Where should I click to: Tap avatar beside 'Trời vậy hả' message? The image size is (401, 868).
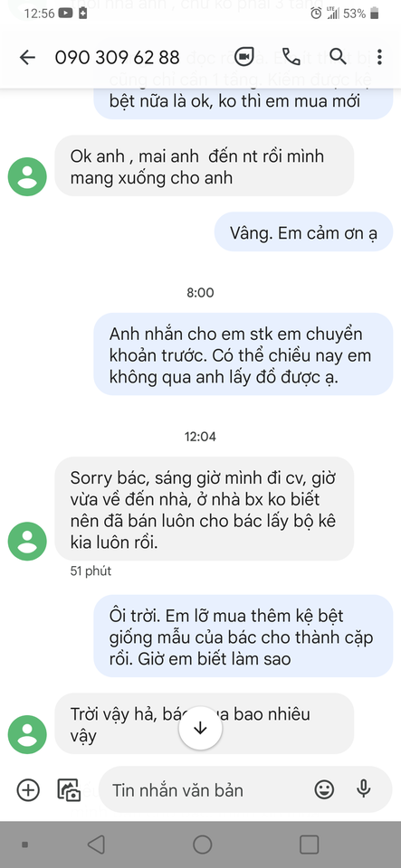coord(27,734)
